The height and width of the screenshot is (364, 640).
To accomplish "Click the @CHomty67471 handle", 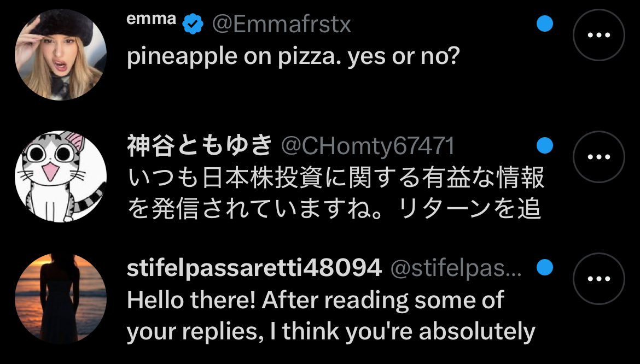I will click(367, 146).
